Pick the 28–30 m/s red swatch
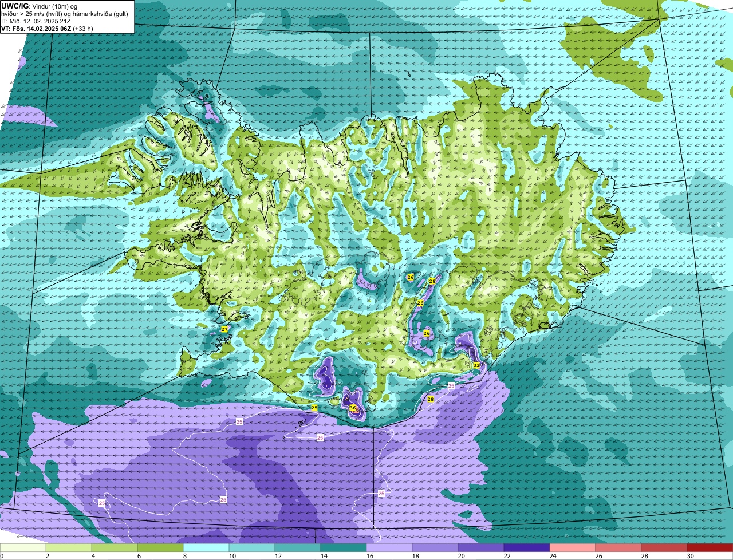 point(664,547)
